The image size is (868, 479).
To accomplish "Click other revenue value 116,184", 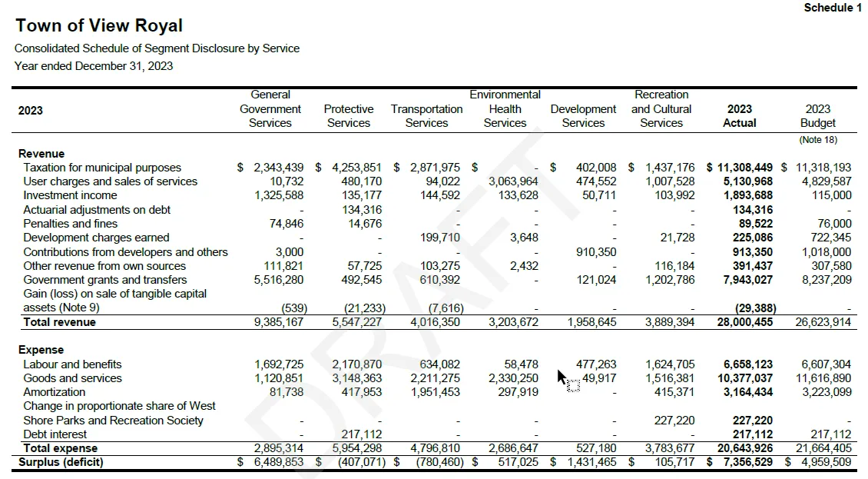I will tap(674, 265).
